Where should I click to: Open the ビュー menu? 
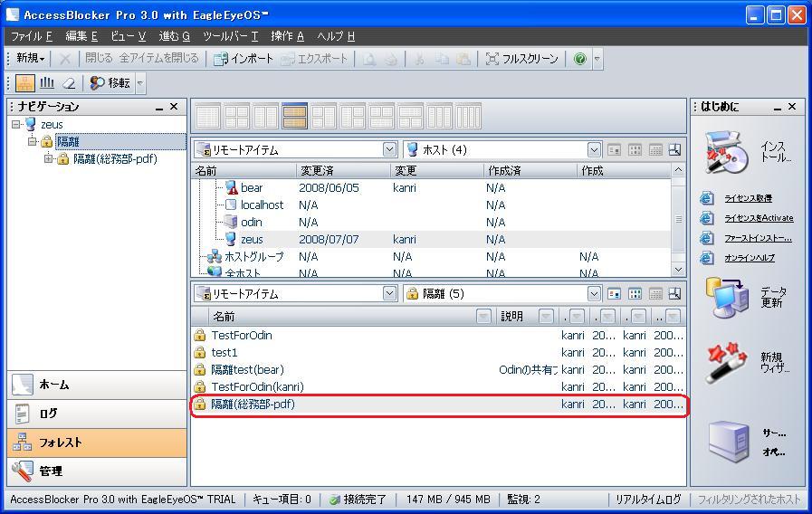click(128, 36)
